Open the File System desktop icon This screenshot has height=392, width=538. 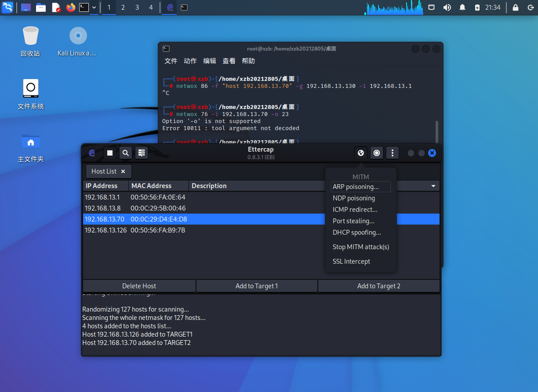[x=30, y=94]
